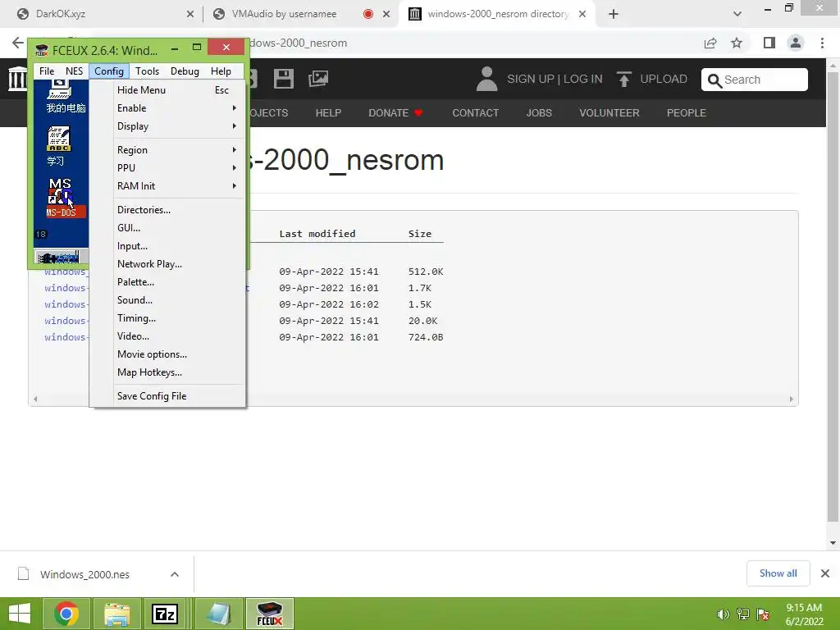This screenshot has width=840, height=630.
Task: Click the UPLOAD link
Action: pos(652,79)
